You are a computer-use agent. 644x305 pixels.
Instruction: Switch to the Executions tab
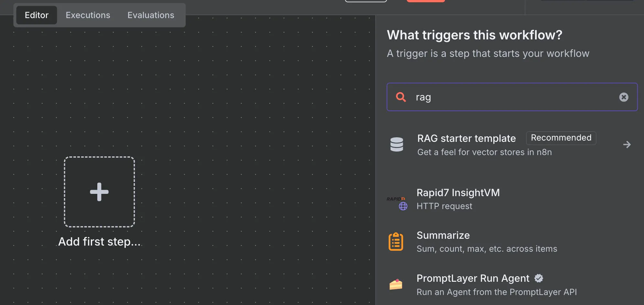point(88,15)
